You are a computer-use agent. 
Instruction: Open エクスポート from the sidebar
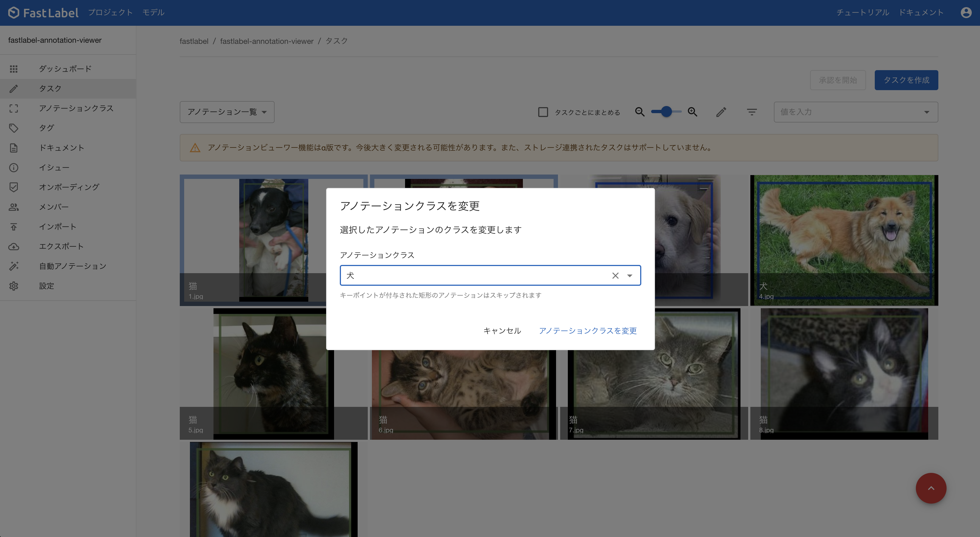(x=61, y=246)
